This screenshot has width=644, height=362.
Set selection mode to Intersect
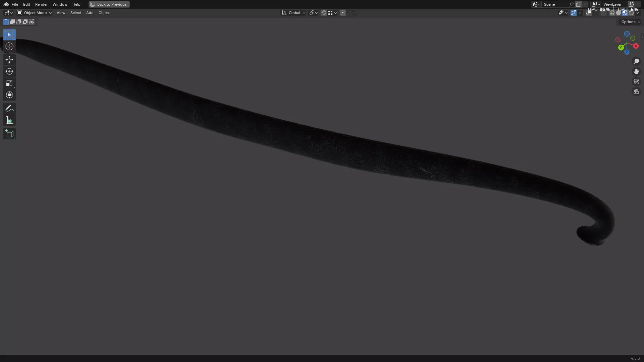[32, 22]
